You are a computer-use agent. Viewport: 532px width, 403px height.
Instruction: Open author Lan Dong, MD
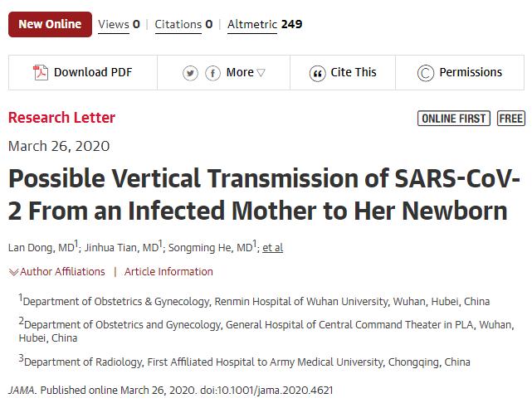click(41, 248)
